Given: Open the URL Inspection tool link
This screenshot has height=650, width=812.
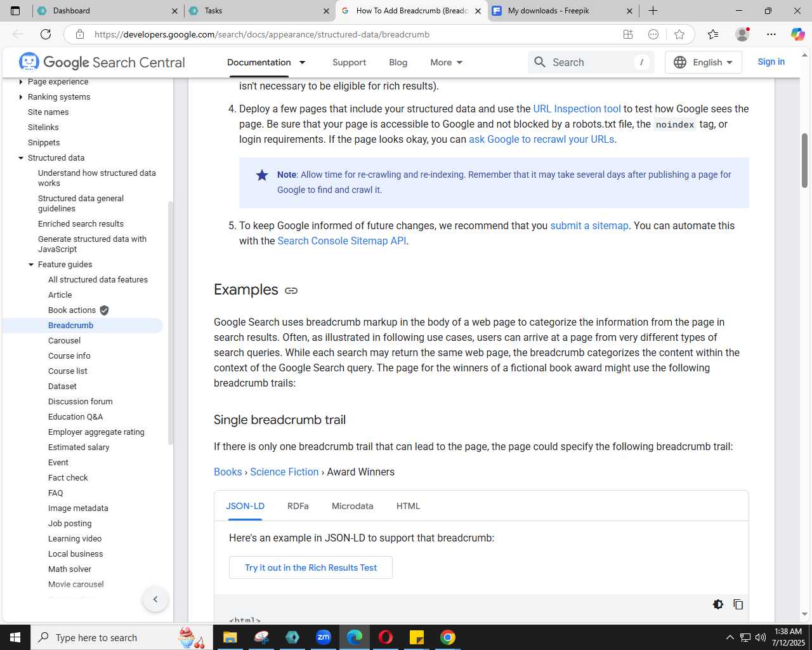Looking at the screenshot, I should point(577,109).
